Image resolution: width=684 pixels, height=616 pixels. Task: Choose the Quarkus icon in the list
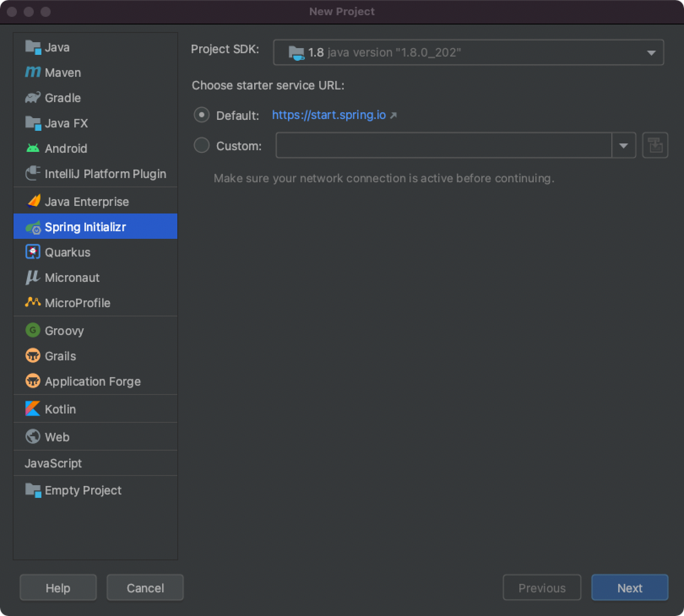pyautogui.click(x=33, y=252)
